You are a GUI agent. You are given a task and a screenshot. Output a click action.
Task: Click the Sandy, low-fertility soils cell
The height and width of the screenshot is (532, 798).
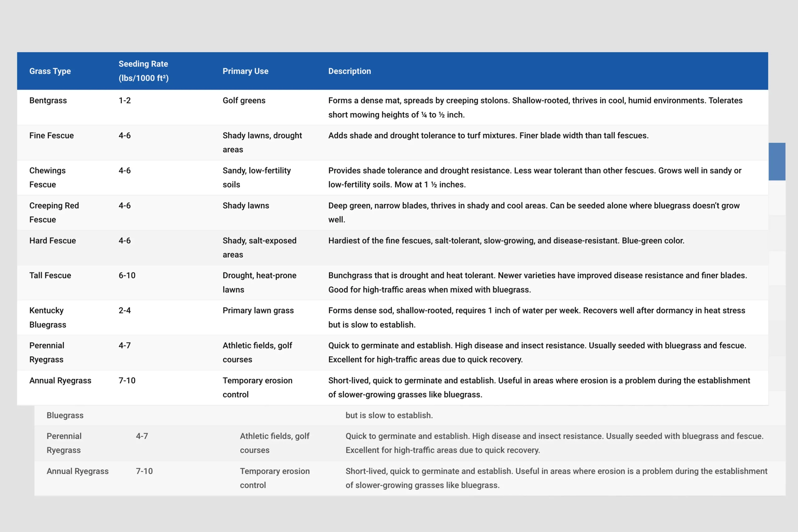257,177
